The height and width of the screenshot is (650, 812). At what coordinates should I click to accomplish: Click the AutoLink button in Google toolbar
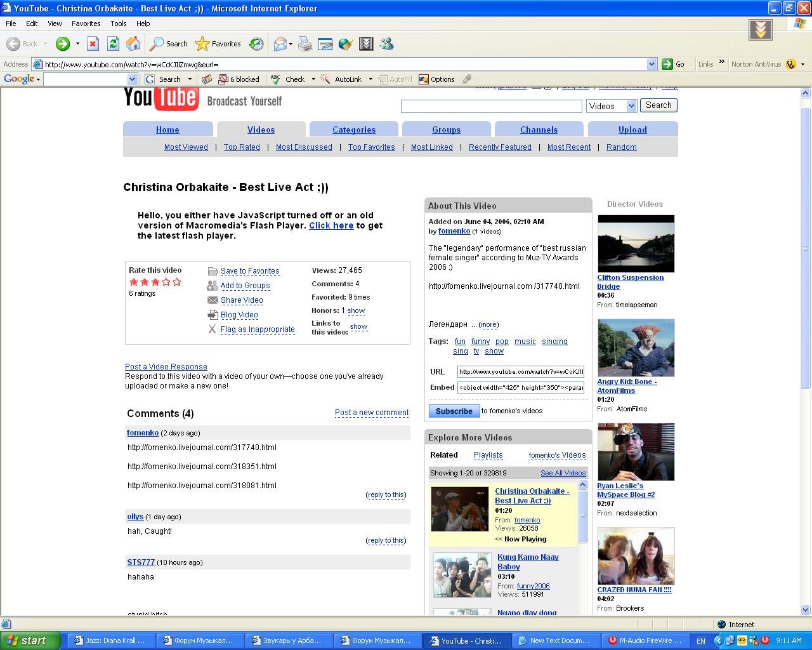tap(341, 79)
